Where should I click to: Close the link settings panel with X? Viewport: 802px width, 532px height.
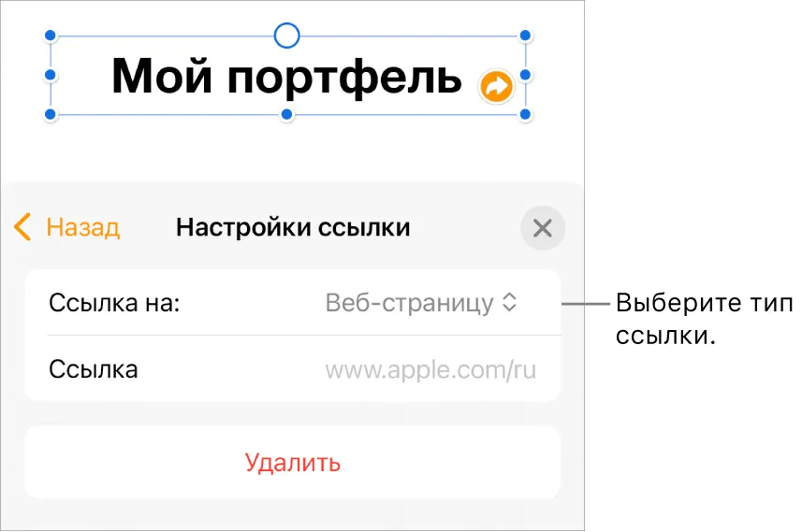point(543,228)
